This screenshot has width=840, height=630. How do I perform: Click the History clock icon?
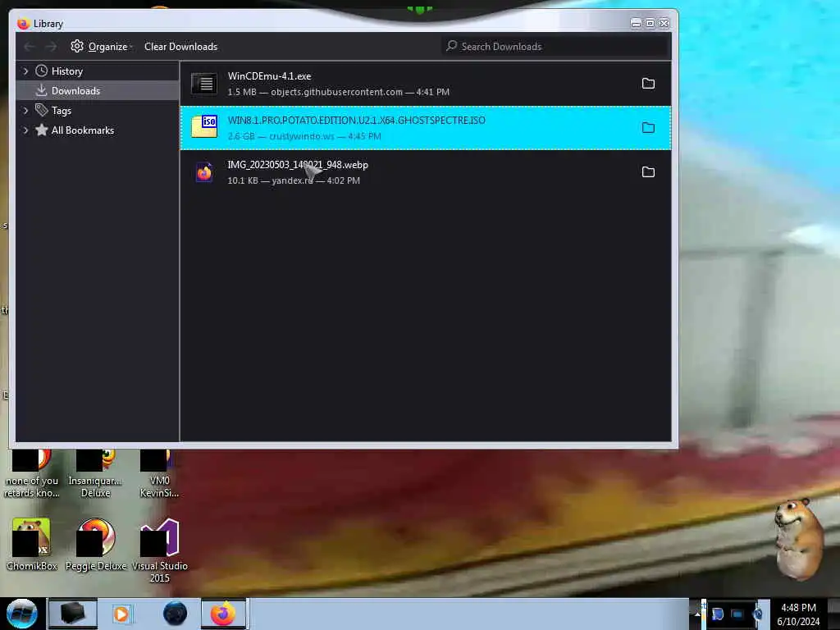(41, 71)
